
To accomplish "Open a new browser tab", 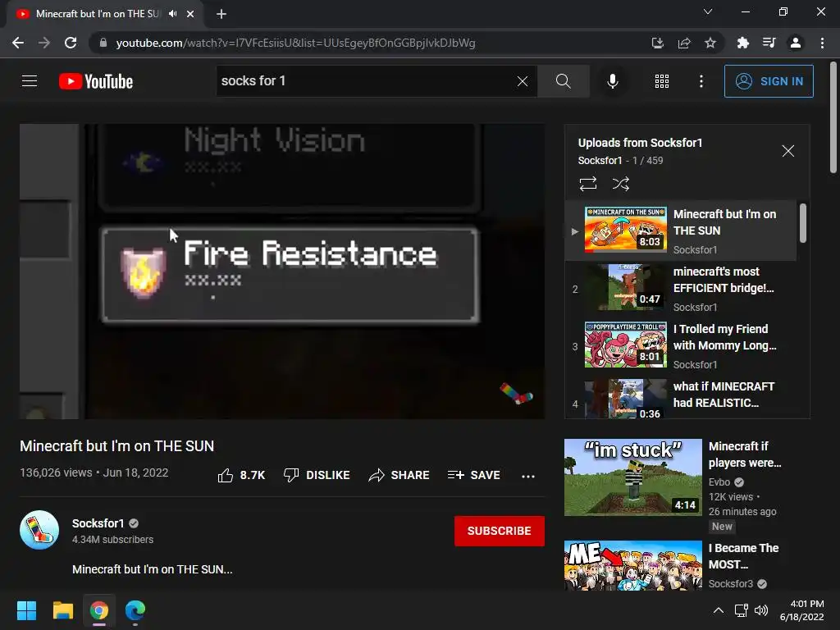I will (x=221, y=14).
